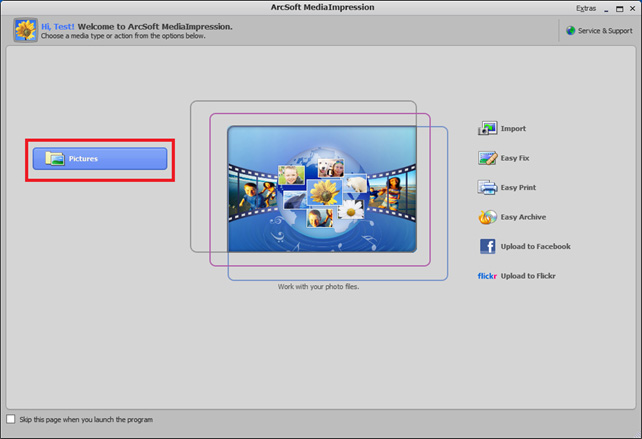Viewport: 642px width, 439px height.
Task: Click the Easy Print printer icon
Action: click(487, 188)
